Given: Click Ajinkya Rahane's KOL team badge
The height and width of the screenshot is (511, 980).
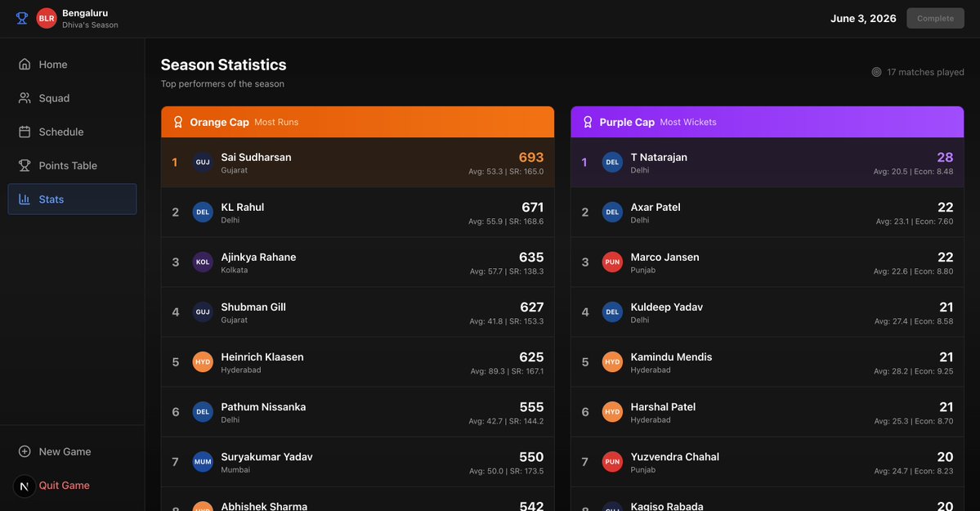Looking at the screenshot, I should [x=203, y=262].
